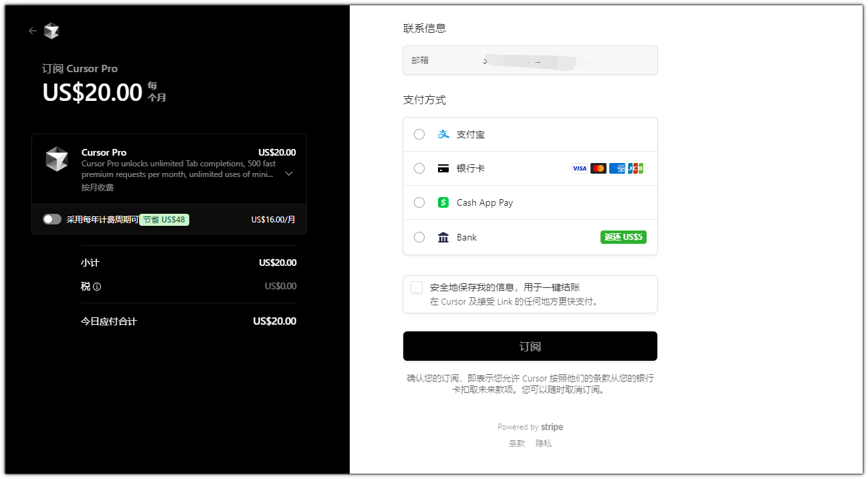Expand the Cursor Pro description chevron
This screenshot has width=868, height=479.
tap(289, 174)
